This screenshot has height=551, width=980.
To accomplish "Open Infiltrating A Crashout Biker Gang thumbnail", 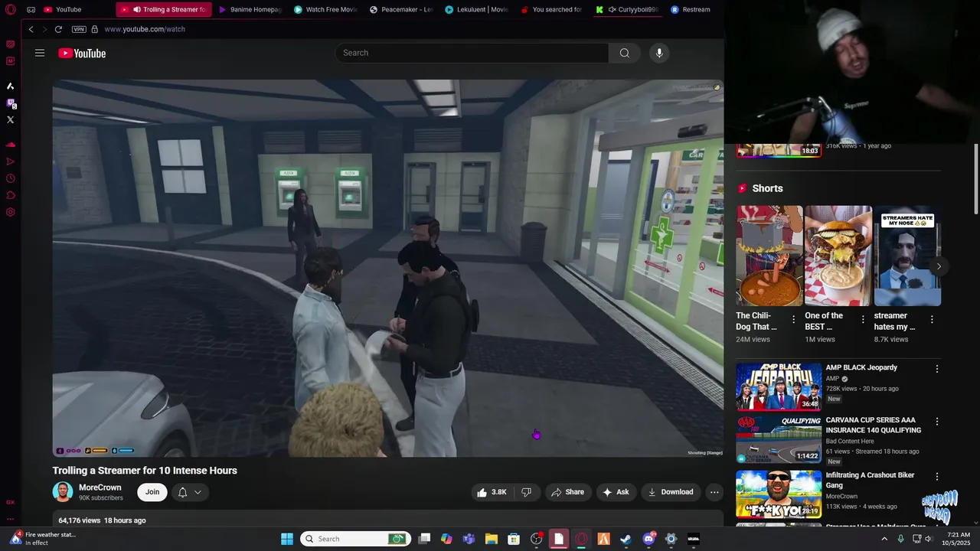I will pyautogui.click(x=779, y=494).
